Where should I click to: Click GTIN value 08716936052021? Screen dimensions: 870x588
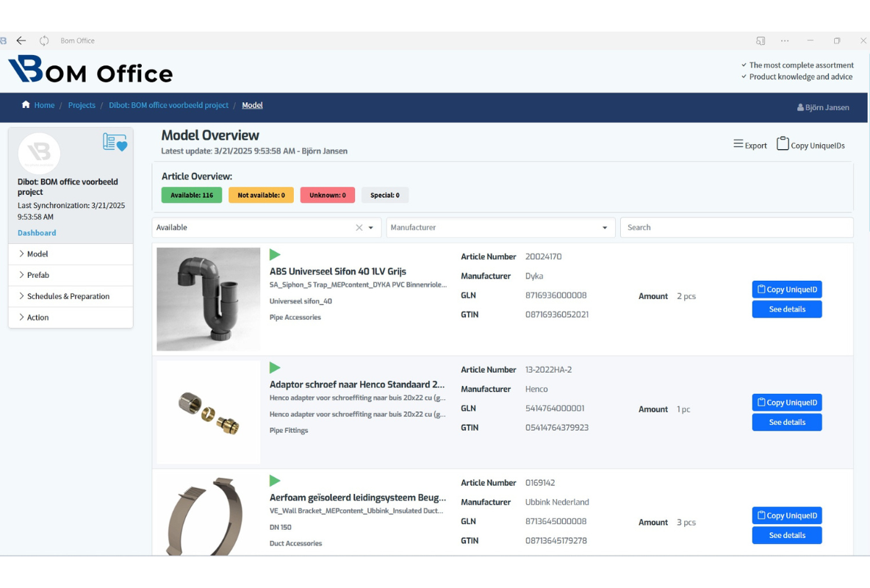tap(556, 315)
